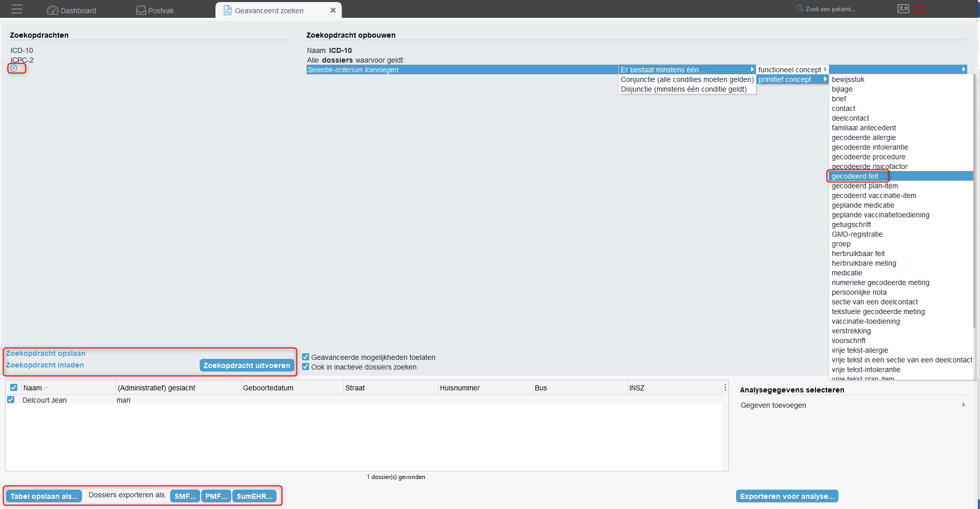The width and height of the screenshot is (980, 509).
Task: Select the ICD-10 saved search
Action: pos(21,50)
